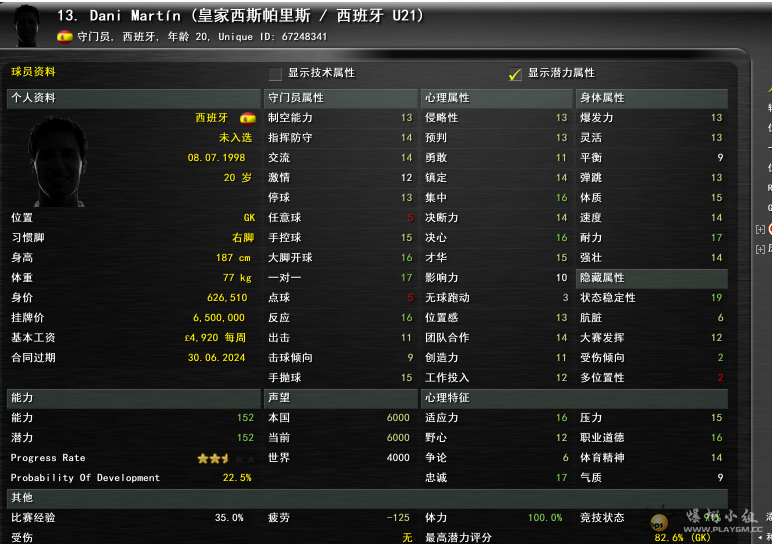Viewport: 772px width, 544px height.
Task: Select the 位置 value GK
Action: point(249,218)
